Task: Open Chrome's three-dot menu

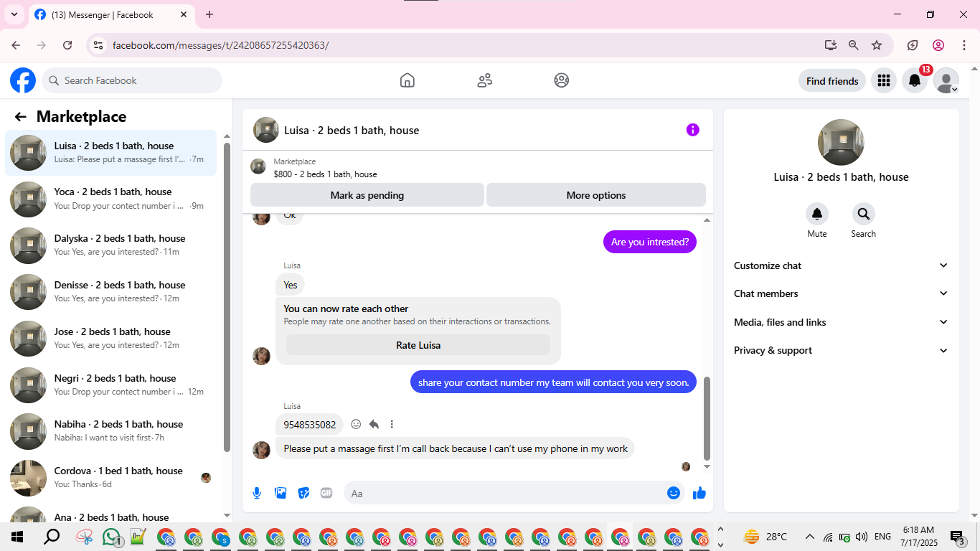Action: (964, 45)
